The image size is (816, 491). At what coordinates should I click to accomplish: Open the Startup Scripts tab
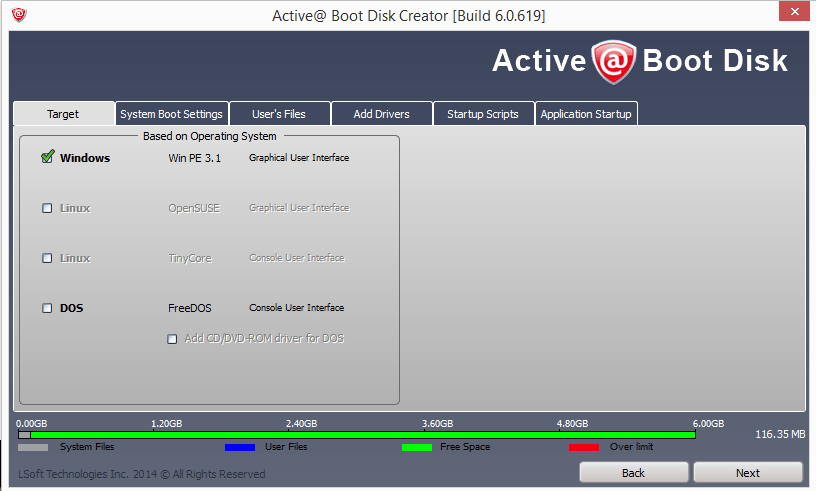pos(483,114)
